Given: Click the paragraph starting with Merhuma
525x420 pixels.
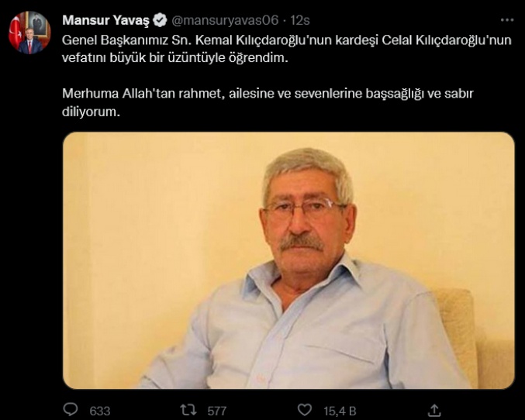Looking at the screenshot, I should pos(268,102).
